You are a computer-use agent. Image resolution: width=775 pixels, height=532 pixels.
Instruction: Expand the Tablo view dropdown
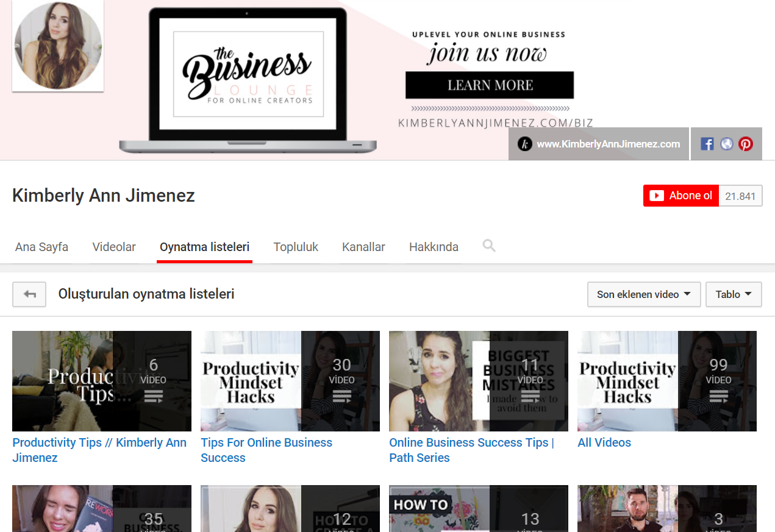point(733,294)
